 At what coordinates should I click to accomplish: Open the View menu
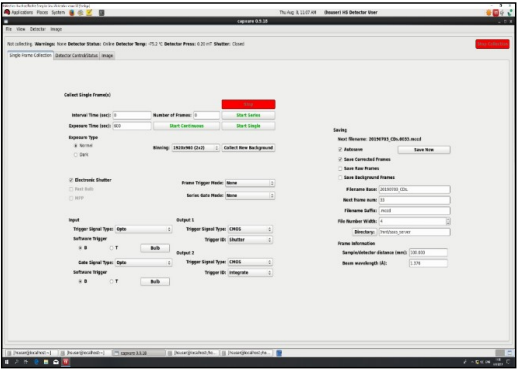click(x=21, y=29)
